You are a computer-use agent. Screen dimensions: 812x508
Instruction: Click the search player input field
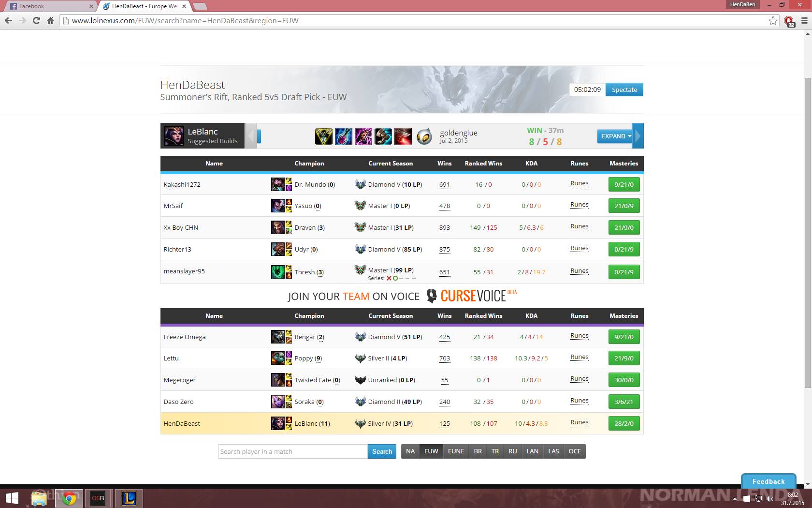pos(293,451)
